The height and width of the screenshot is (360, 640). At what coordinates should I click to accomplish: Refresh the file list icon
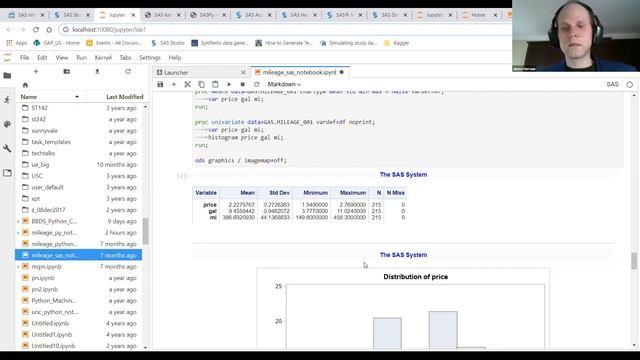[x=128, y=71]
